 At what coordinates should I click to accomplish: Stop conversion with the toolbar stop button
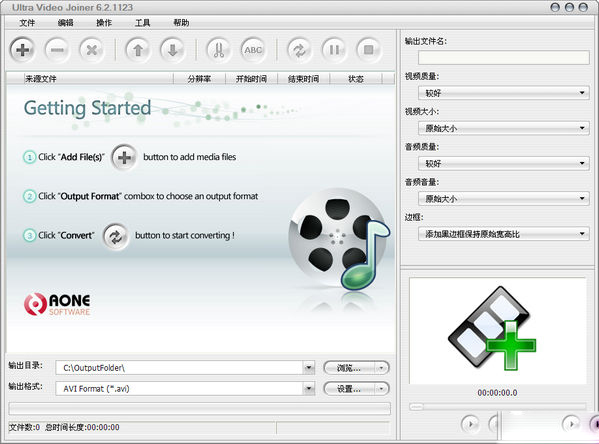(x=369, y=50)
